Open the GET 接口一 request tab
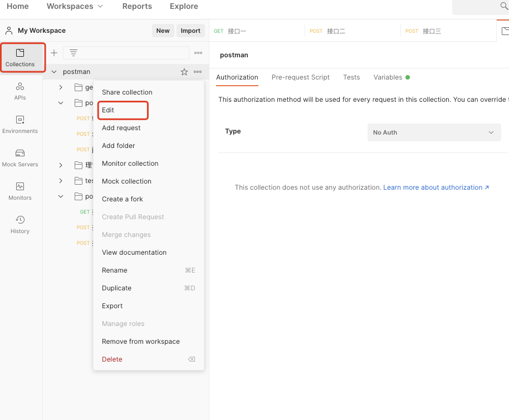Viewport: 509px width, 420px height. [x=257, y=31]
